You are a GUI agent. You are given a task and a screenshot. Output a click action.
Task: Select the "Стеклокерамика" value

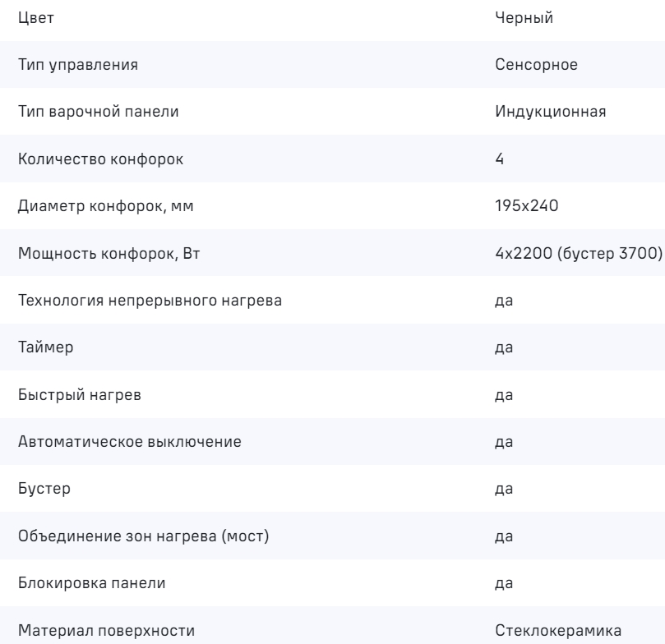tap(554, 631)
